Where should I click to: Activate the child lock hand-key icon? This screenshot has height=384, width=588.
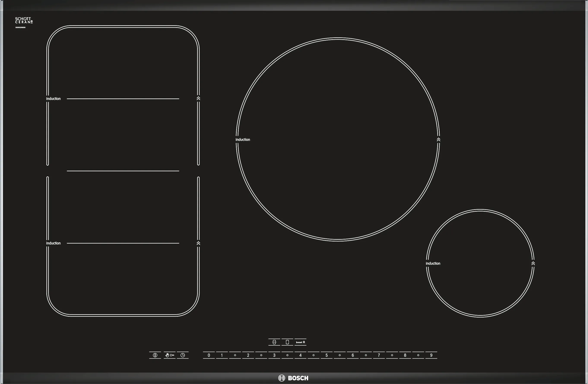(170, 355)
